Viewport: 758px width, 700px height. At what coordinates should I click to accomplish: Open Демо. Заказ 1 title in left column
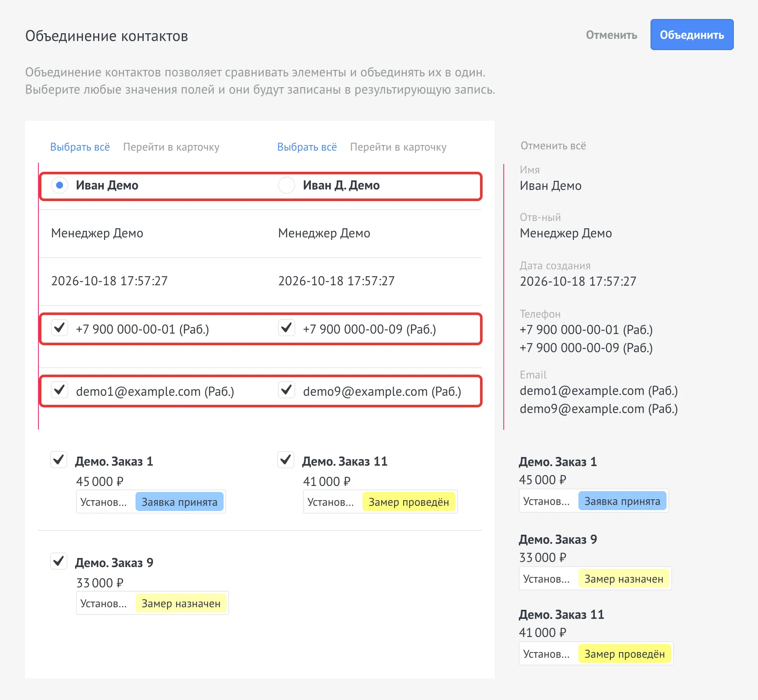[x=114, y=461]
